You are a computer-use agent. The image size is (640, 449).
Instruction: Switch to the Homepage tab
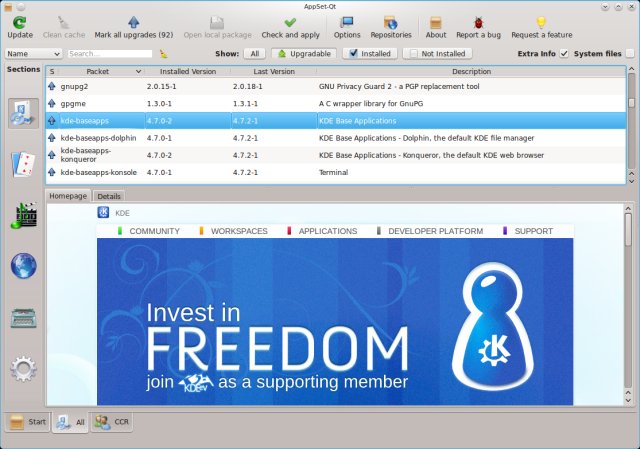click(68, 196)
